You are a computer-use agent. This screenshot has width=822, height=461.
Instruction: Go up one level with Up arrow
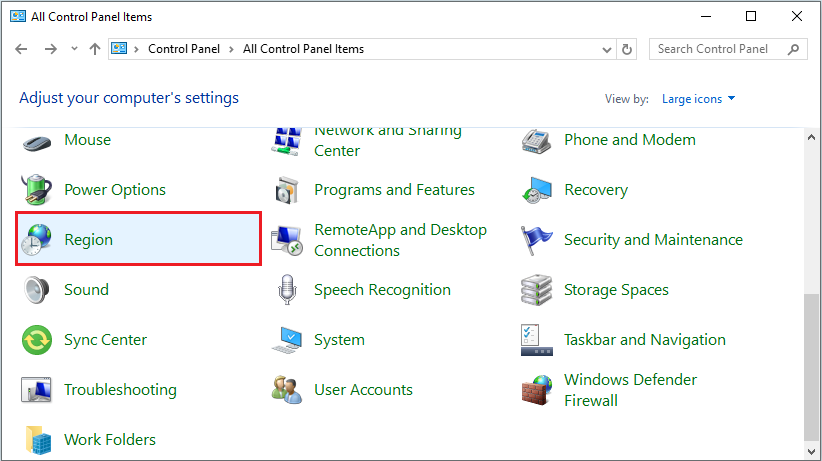click(x=95, y=49)
